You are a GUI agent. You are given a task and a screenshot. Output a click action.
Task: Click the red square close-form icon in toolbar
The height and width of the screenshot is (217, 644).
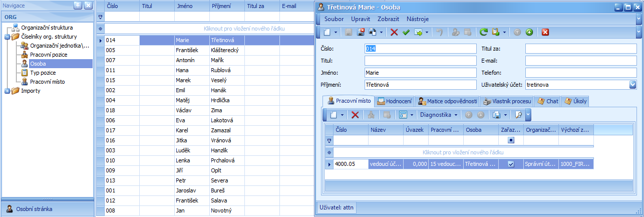[x=545, y=32]
